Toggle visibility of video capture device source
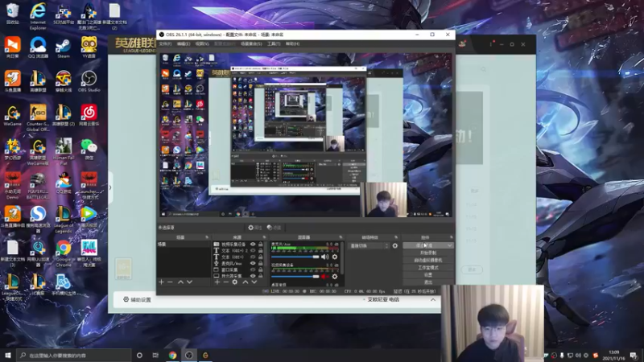This screenshot has width=644, height=362. coord(253,245)
